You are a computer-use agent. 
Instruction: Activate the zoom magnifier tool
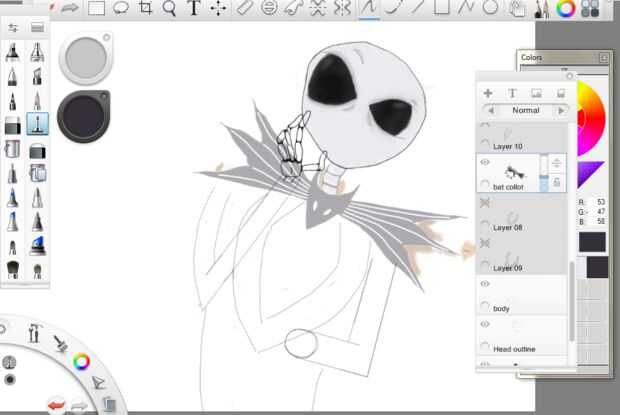pos(170,9)
